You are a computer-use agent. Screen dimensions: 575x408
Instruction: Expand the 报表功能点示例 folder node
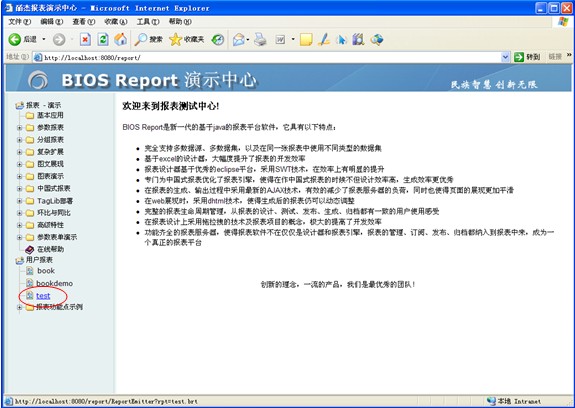click(19, 307)
